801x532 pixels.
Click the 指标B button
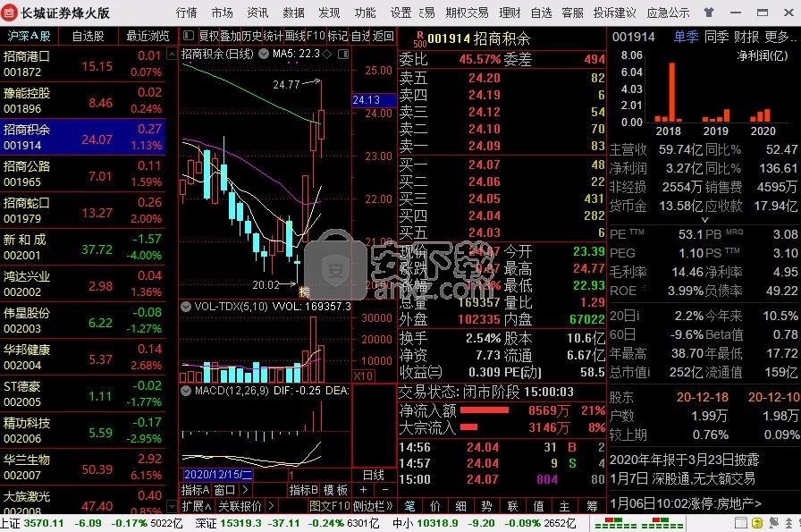[303, 490]
